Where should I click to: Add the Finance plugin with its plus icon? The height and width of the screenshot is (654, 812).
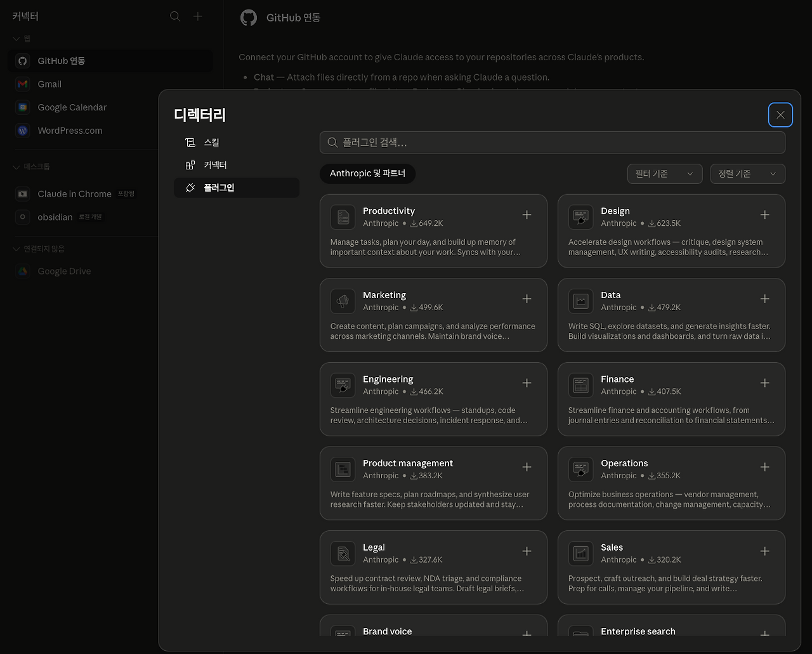(764, 383)
